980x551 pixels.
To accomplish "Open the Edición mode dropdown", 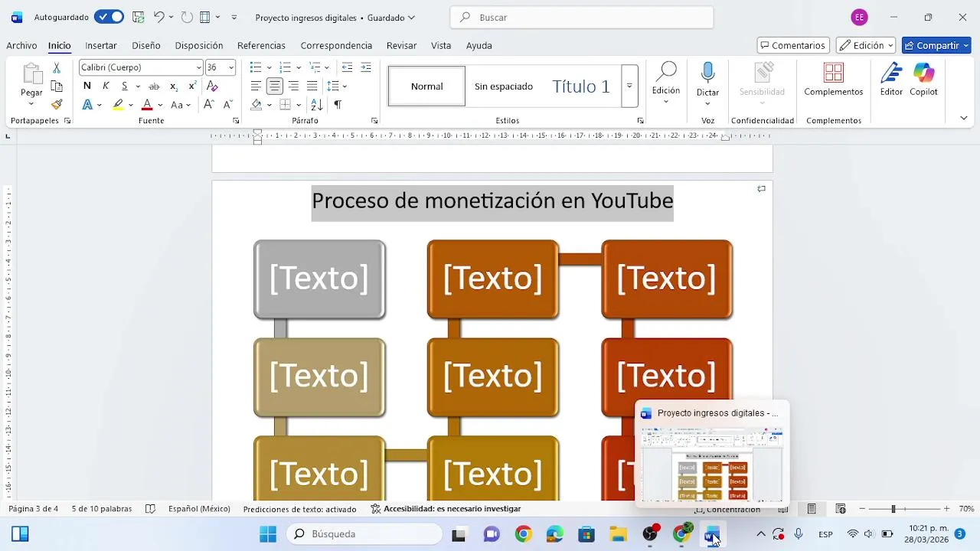I will click(865, 45).
